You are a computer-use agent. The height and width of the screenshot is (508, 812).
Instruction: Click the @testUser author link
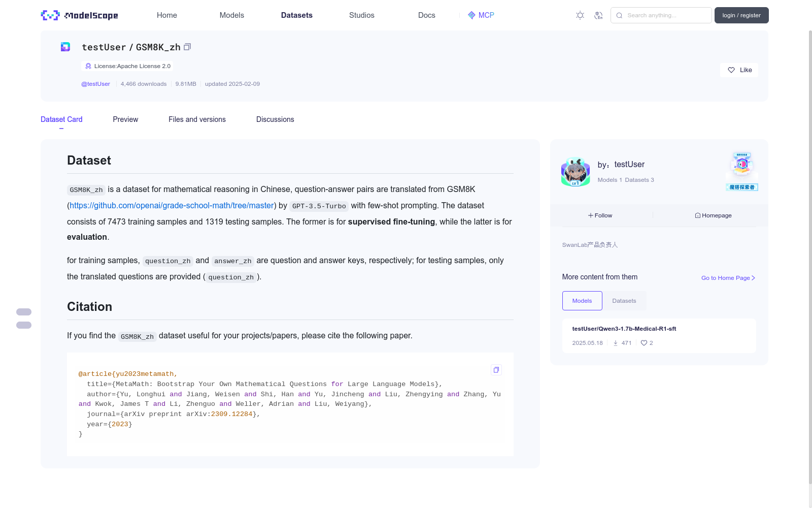point(95,84)
